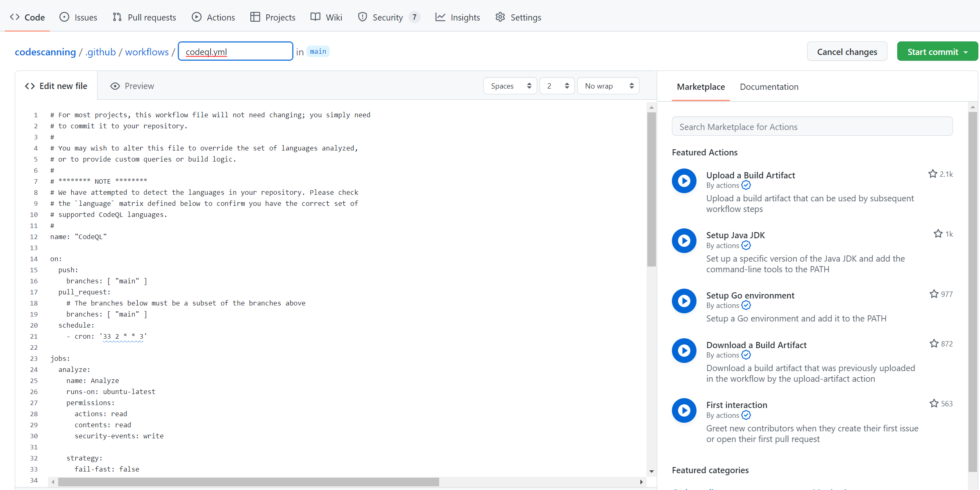Click the Download a Build Artifact action icon
This screenshot has width=980, height=490.
[683, 350]
